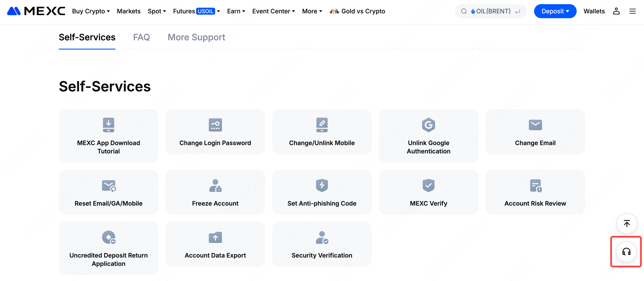
Task: Expand the Event Center dropdown
Action: click(x=274, y=11)
